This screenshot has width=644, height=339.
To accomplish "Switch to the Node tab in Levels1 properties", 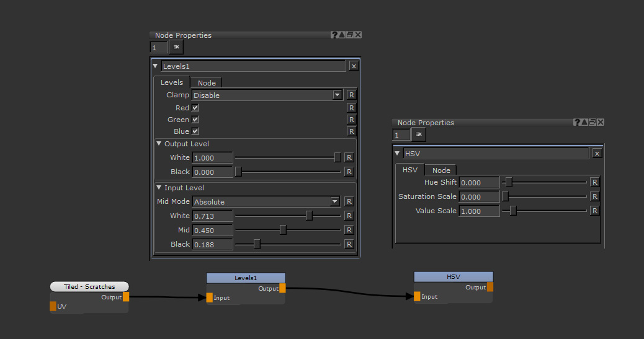I will coord(207,83).
